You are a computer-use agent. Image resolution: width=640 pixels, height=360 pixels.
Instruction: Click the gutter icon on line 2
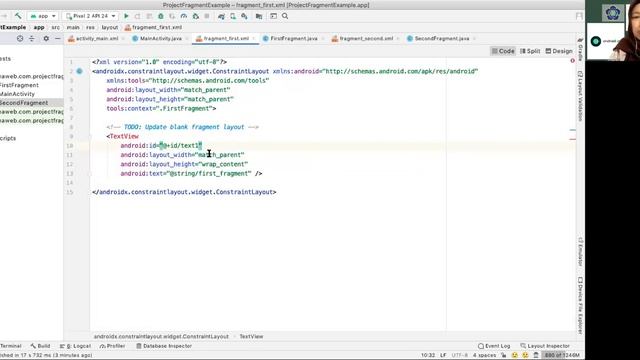[80, 71]
